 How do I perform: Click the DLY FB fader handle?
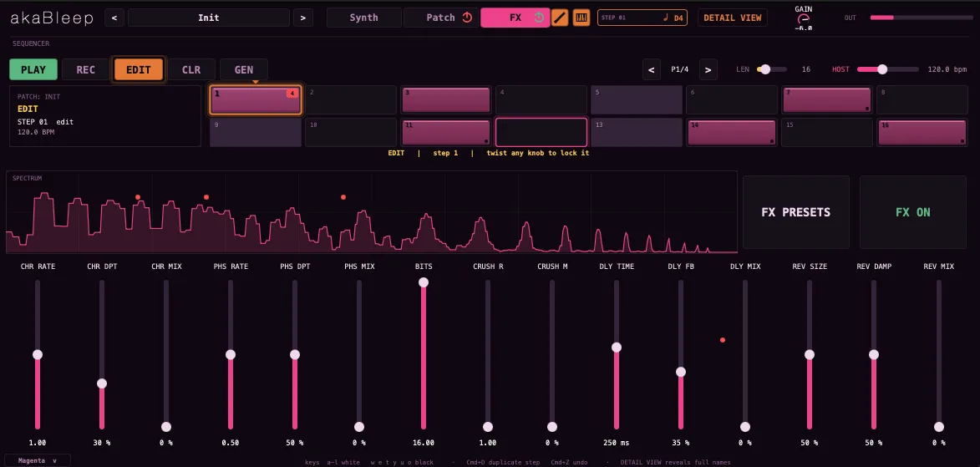tap(681, 372)
